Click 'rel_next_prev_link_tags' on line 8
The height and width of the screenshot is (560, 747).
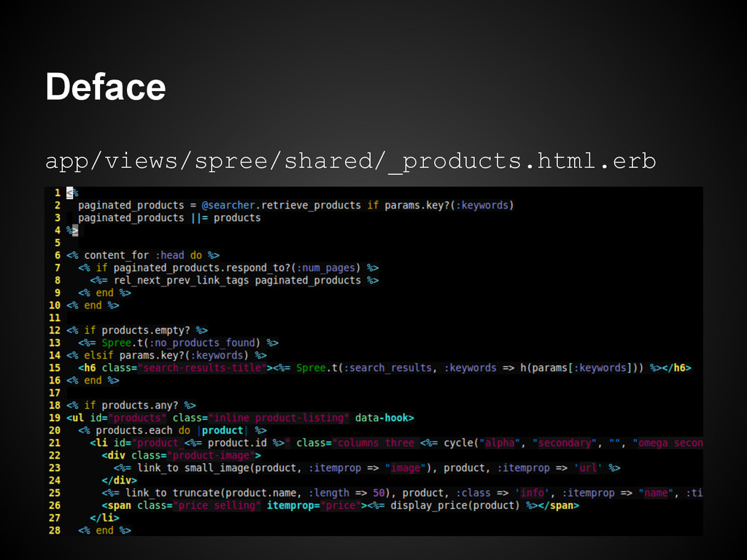[x=181, y=280]
